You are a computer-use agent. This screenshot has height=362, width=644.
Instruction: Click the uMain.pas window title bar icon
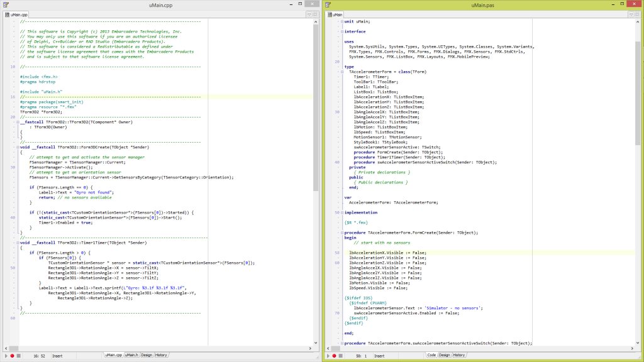point(328,4)
